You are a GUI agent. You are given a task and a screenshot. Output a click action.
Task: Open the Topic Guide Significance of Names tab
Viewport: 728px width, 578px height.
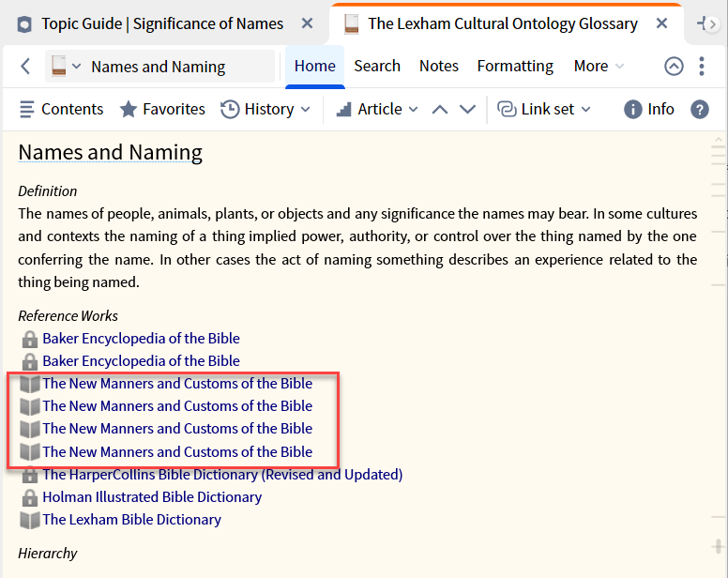coord(162,23)
